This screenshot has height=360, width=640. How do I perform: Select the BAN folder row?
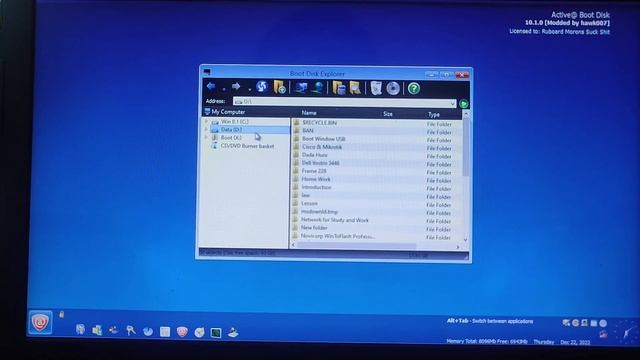click(376, 131)
